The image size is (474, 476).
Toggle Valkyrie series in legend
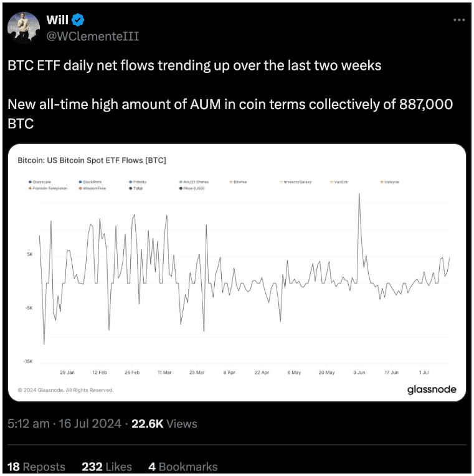coord(390,182)
